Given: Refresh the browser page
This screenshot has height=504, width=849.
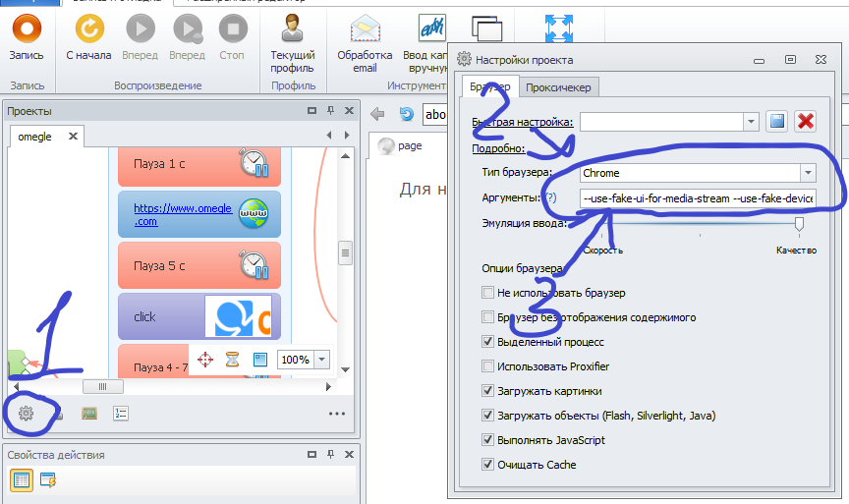Looking at the screenshot, I should coord(406,114).
